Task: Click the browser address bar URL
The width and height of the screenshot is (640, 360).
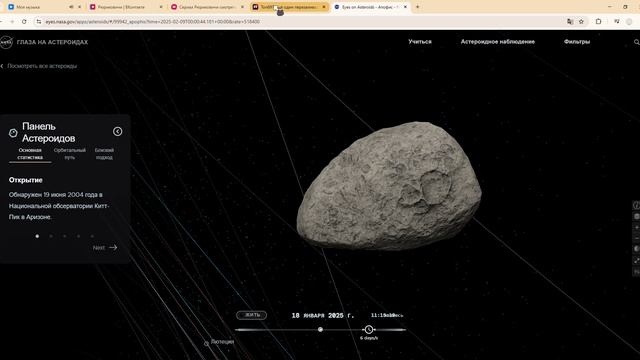Action: [153, 21]
